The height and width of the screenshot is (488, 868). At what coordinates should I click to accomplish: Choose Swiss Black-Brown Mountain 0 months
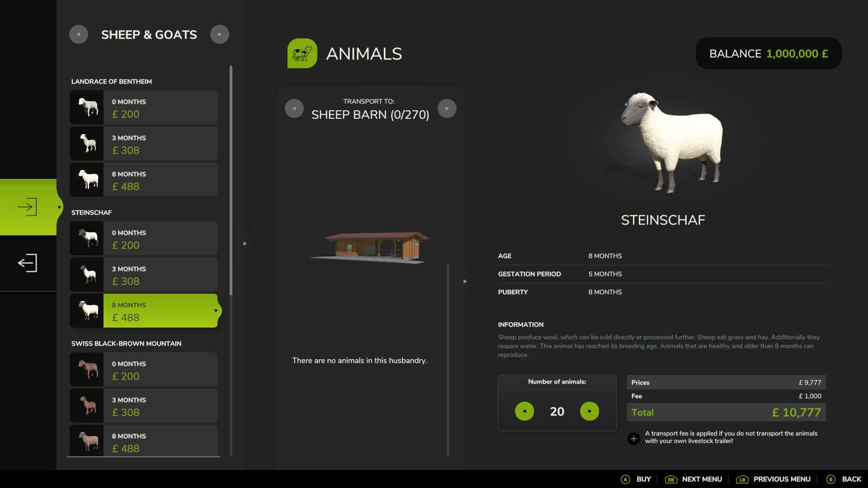(x=144, y=370)
